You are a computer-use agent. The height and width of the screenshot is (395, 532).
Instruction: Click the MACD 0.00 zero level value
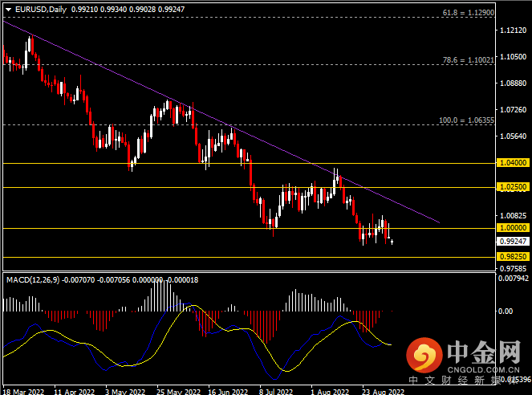[x=506, y=312]
